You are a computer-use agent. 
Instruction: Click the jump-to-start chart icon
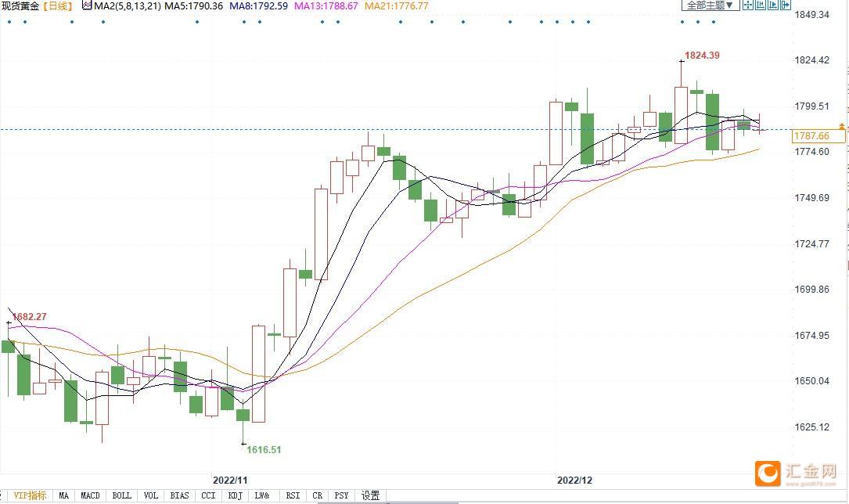[x=761, y=5]
